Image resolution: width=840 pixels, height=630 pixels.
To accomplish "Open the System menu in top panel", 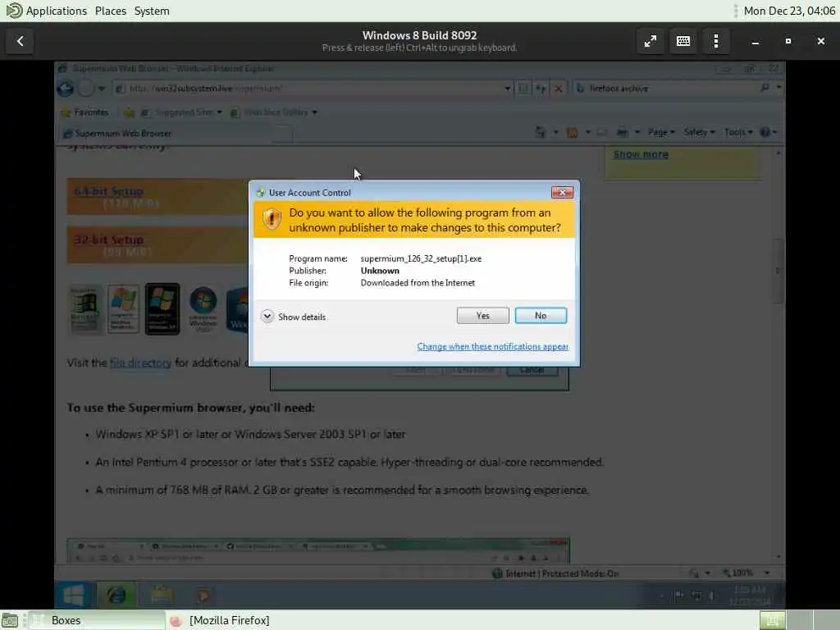I will point(152,11).
